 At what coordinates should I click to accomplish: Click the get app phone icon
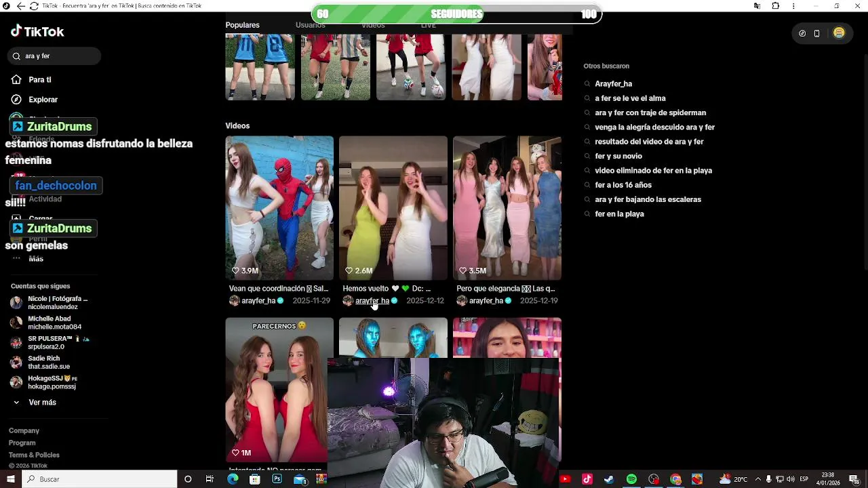816,33
